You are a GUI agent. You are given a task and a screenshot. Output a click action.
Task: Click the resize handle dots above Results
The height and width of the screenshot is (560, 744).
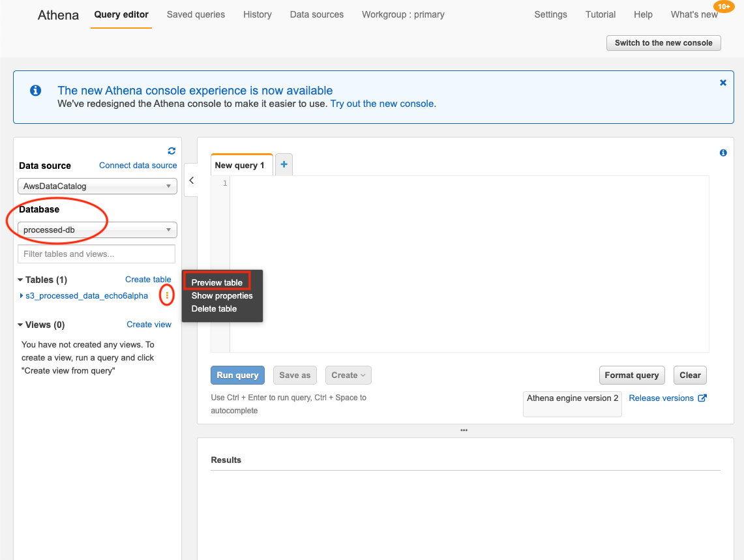coord(464,430)
